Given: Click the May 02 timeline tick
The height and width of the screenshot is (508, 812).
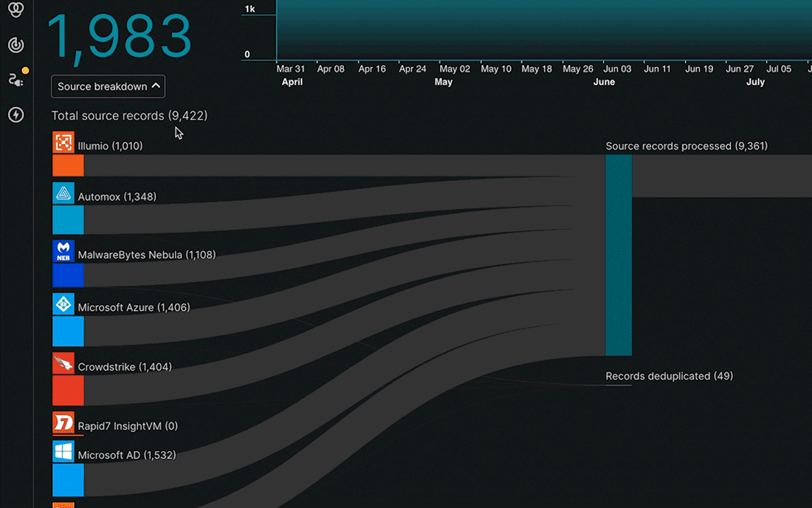Looking at the screenshot, I should (455, 69).
